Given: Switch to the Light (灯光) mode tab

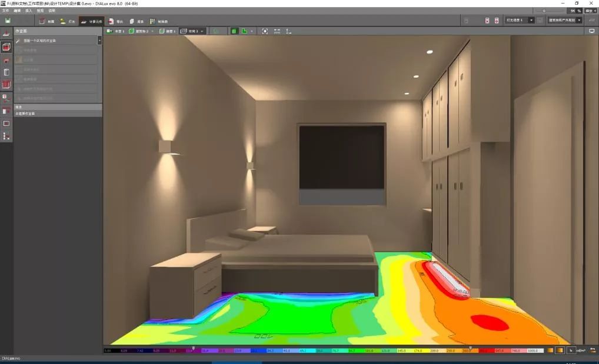Looking at the screenshot, I should (x=68, y=21).
